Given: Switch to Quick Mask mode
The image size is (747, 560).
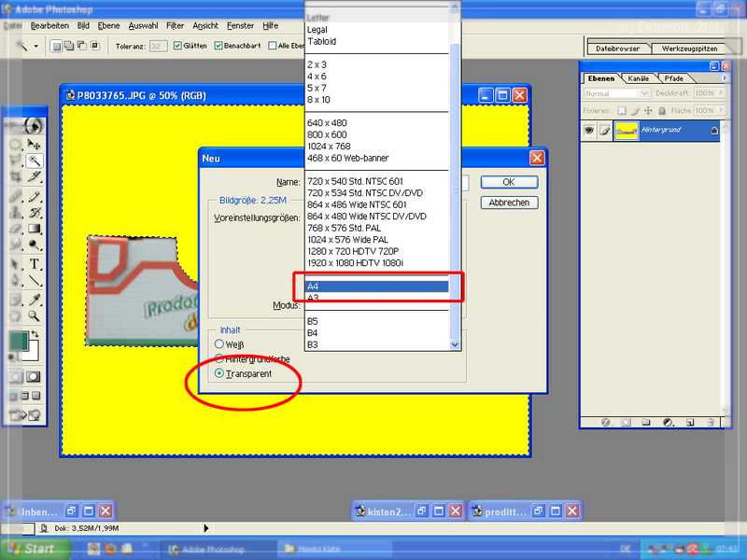Looking at the screenshot, I should [x=33, y=377].
